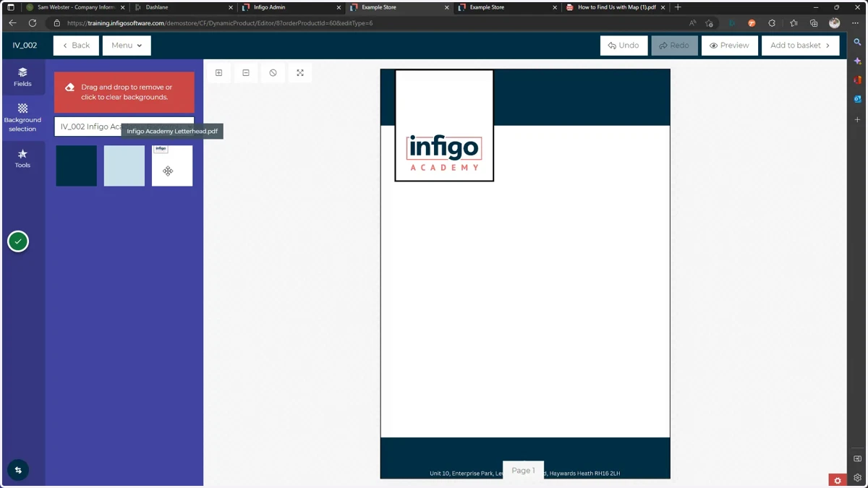The width and height of the screenshot is (868, 488).
Task: Close the Infigo Admin tab
Action: 339,7
